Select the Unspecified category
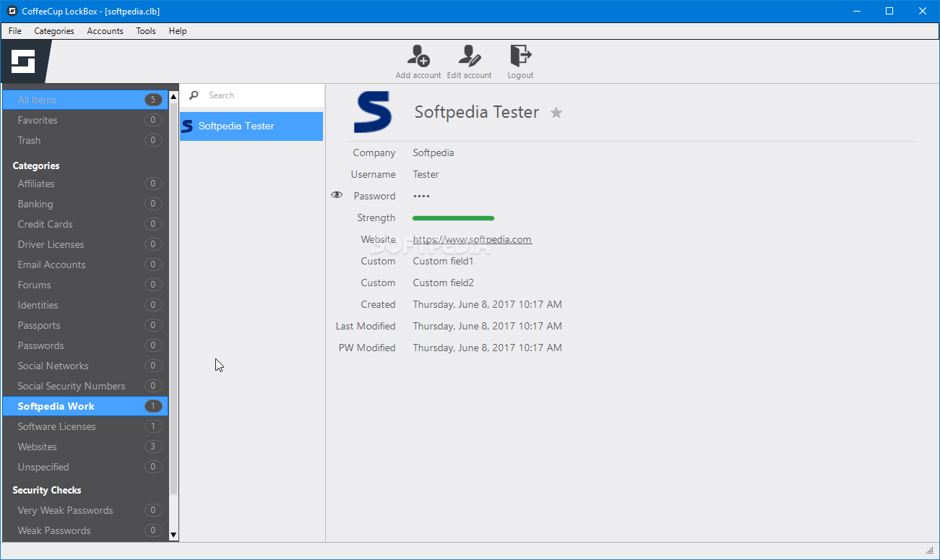Screen dimensions: 940x560 (85, 467)
